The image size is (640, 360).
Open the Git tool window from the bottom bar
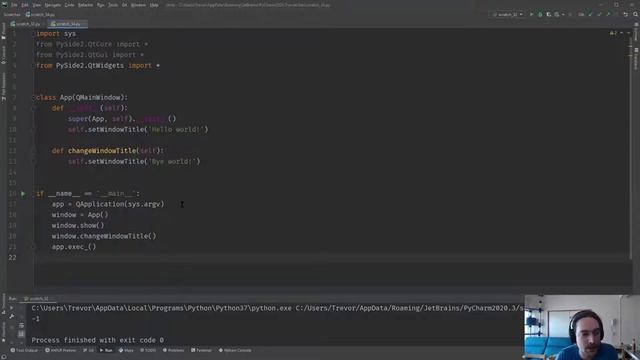pos(88,350)
